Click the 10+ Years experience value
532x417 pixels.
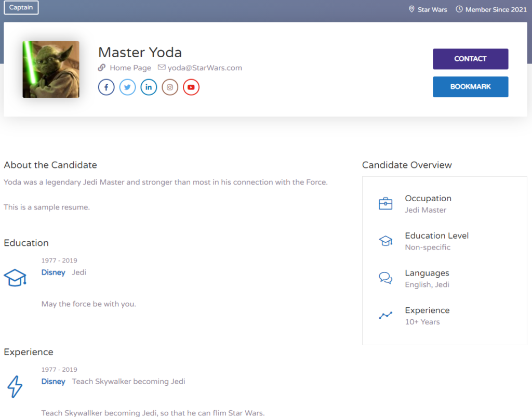pos(422,322)
